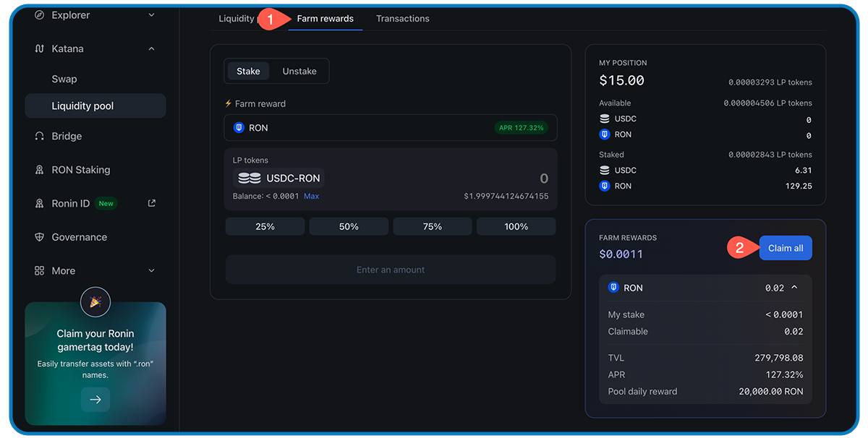This screenshot has width=868, height=438.
Task: Click the staked RON amount 129.25
Action: pos(799,186)
